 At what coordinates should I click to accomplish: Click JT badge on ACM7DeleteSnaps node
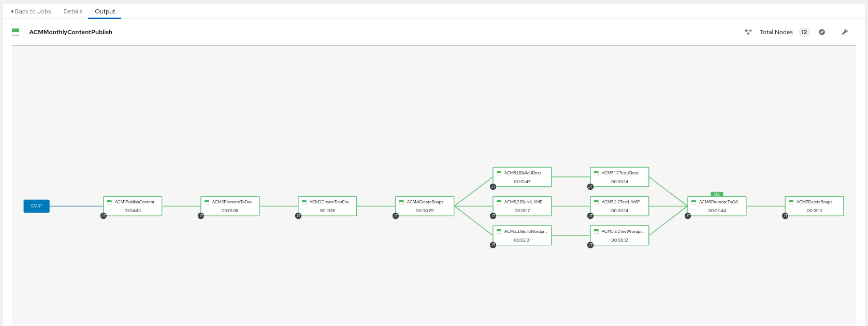[785, 216]
